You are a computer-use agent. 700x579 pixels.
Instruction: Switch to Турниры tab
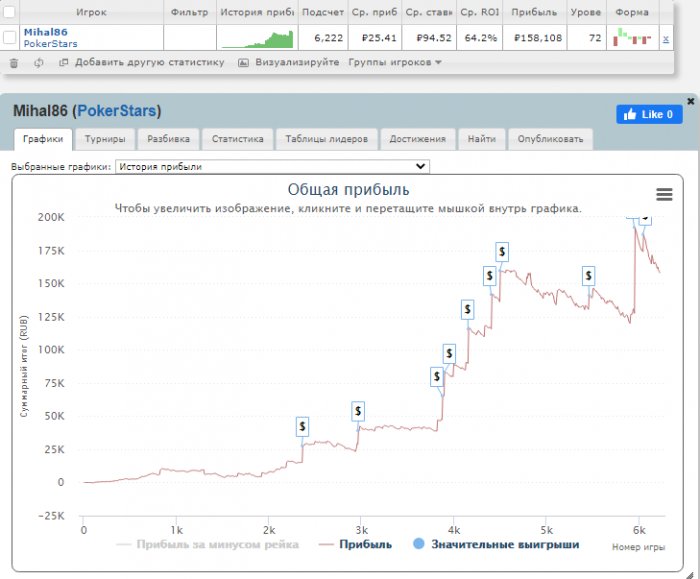pos(105,139)
